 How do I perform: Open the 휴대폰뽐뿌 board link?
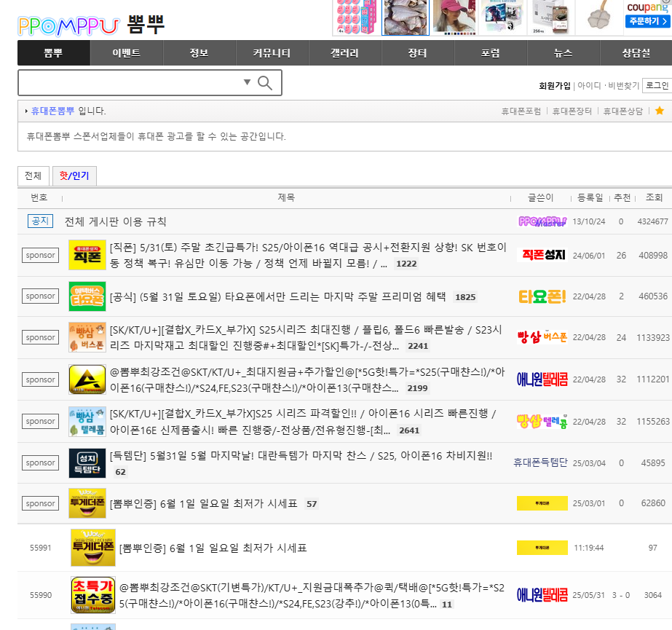pyautogui.click(x=52, y=111)
